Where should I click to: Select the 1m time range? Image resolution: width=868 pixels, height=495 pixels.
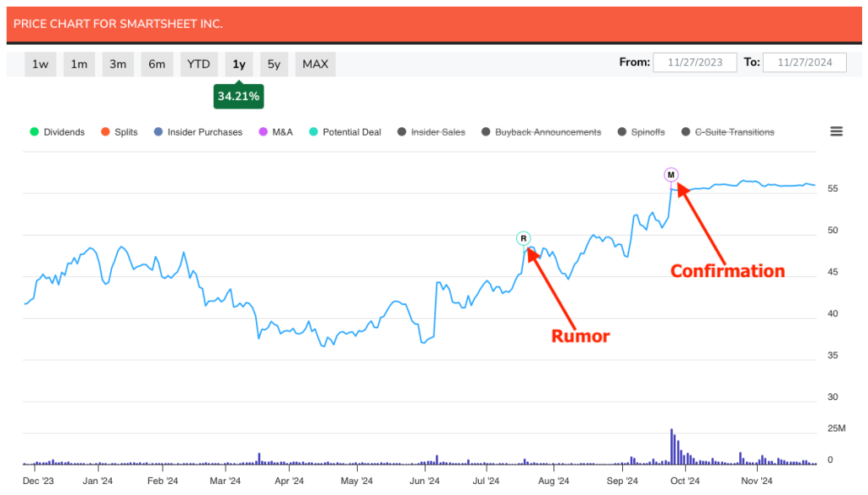79,64
